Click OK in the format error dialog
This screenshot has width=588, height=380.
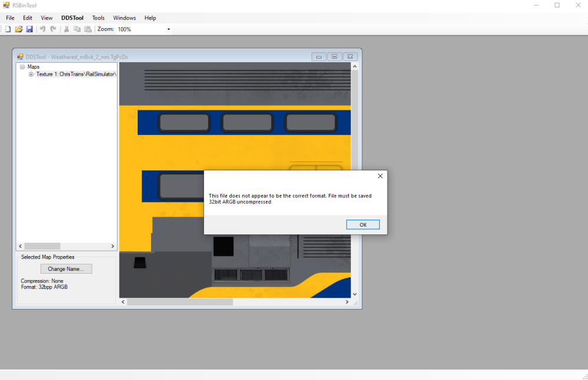tap(363, 225)
